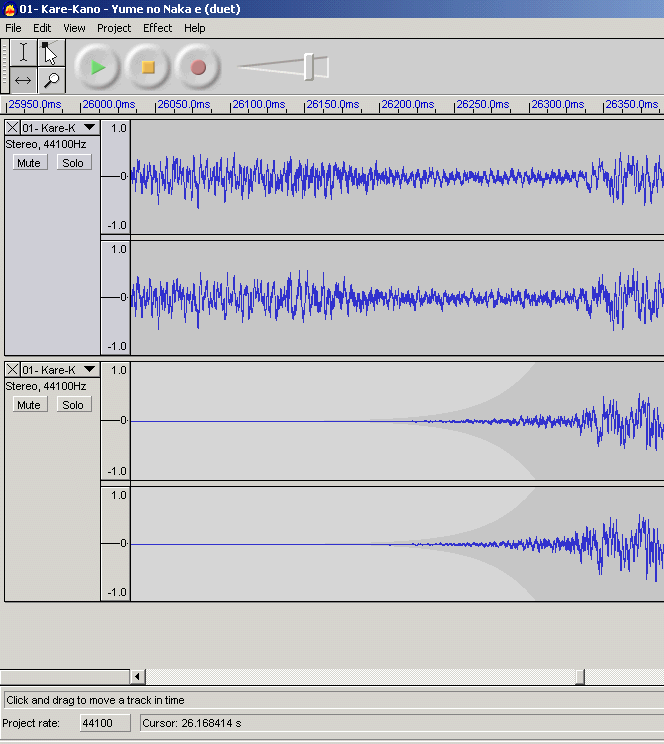The height and width of the screenshot is (744, 664).
Task: Open second track's name dropdown menu
Action: tap(89, 370)
